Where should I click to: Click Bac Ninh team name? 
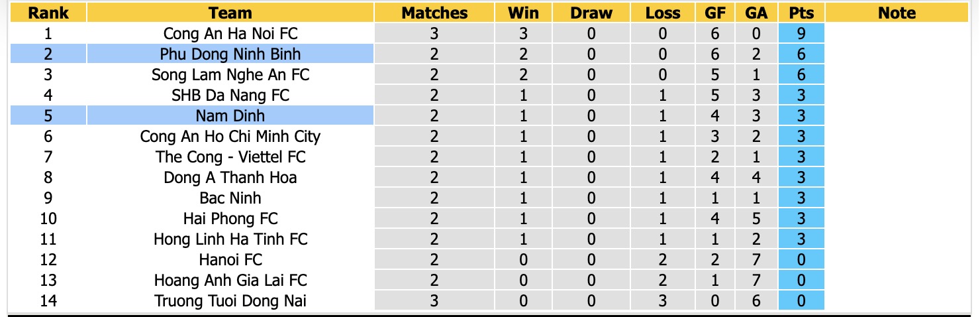[230, 198]
